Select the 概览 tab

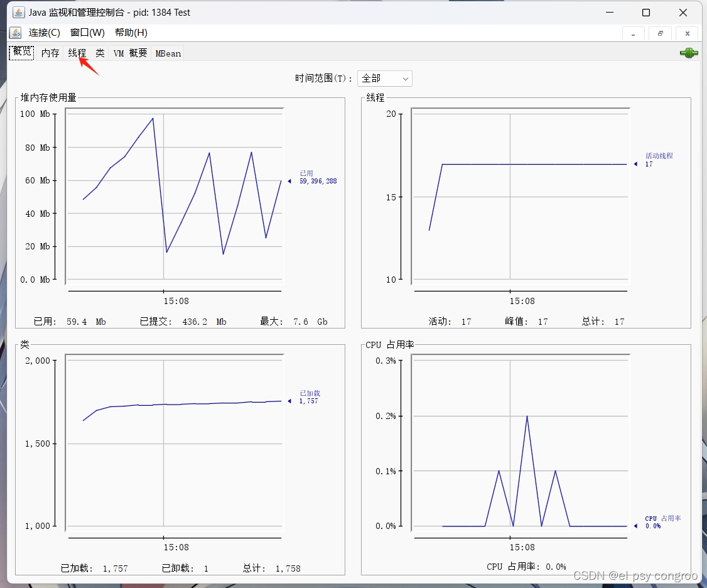21,52
